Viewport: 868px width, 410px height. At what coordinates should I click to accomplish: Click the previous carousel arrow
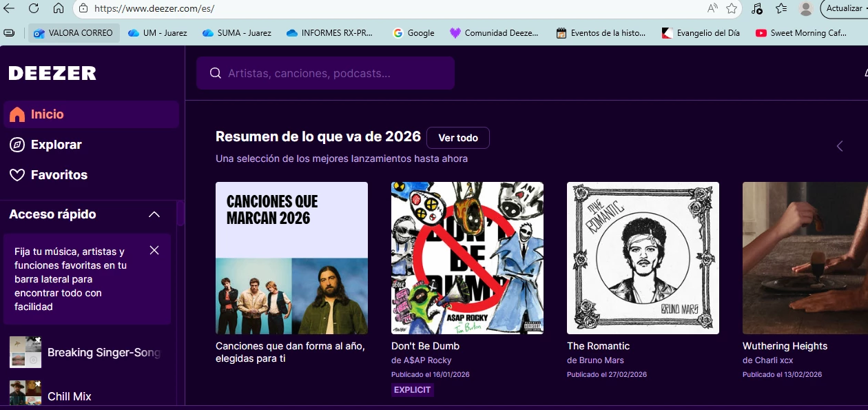(839, 146)
